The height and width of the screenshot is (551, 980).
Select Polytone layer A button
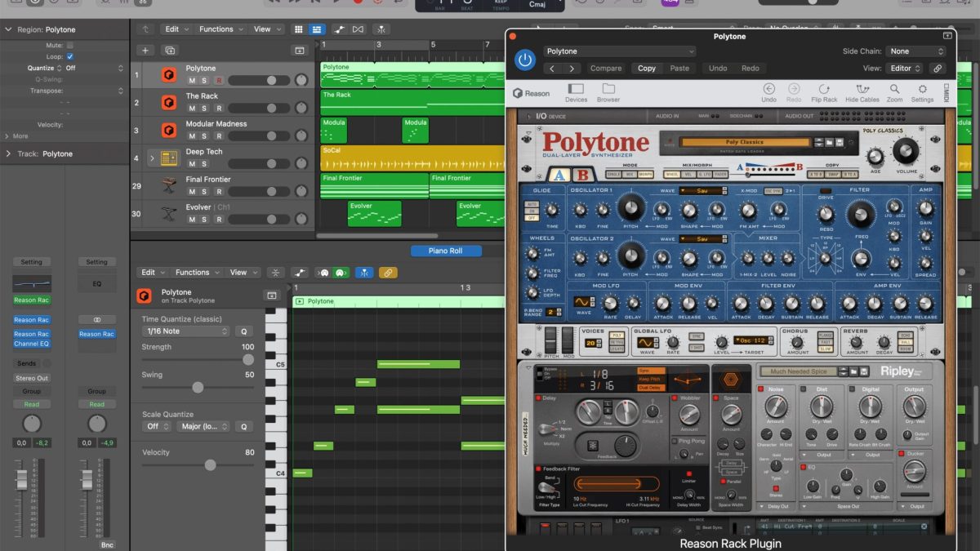click(560, 175)
